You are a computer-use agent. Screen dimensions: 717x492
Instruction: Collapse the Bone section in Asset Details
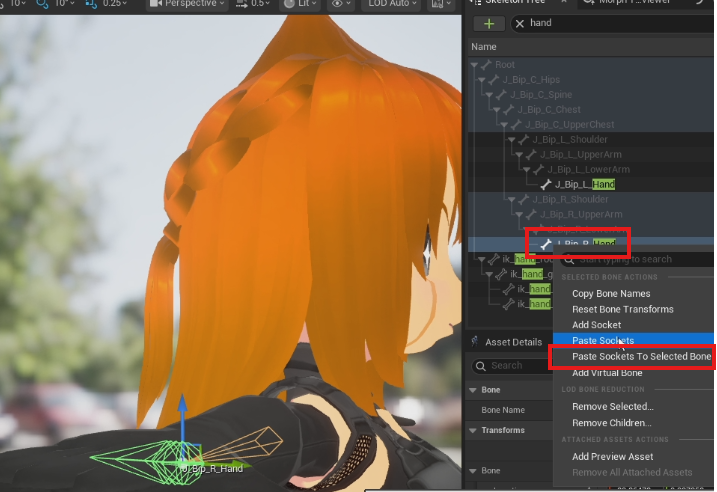(472, 388)
